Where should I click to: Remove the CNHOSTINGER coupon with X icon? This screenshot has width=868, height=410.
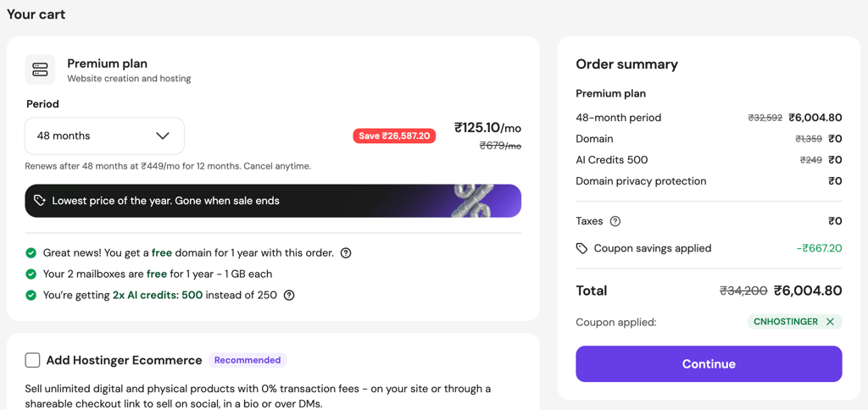tap(830, 321)
